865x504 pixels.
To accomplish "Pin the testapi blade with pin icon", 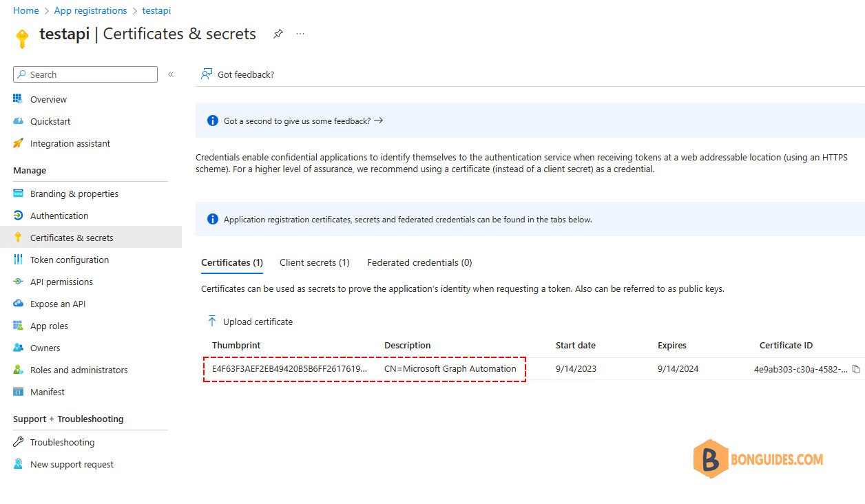I will point(278,34).
